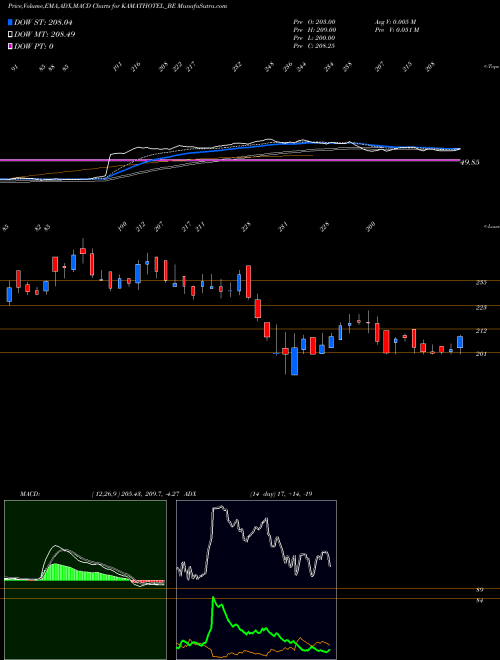500x660 pixels.
Task: Click the chart title mentioning KAMATHOTEL_BE
Action: point(117,6)
